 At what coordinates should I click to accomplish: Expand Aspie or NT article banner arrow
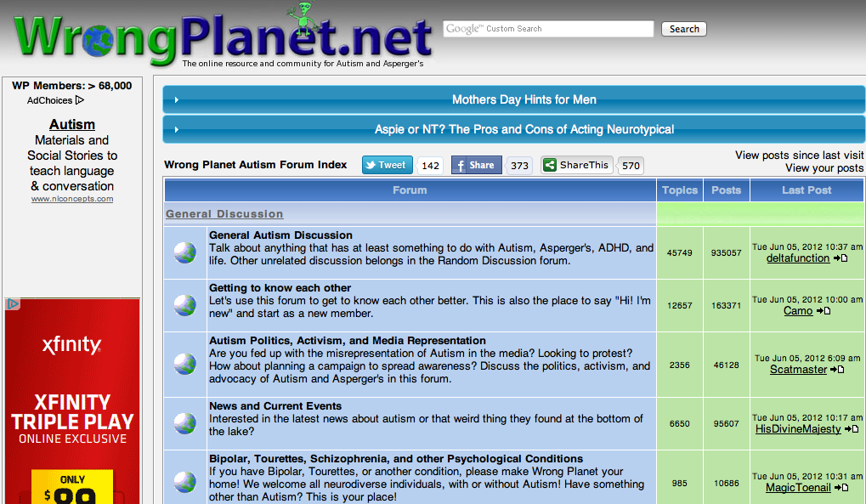coord(176,130)
